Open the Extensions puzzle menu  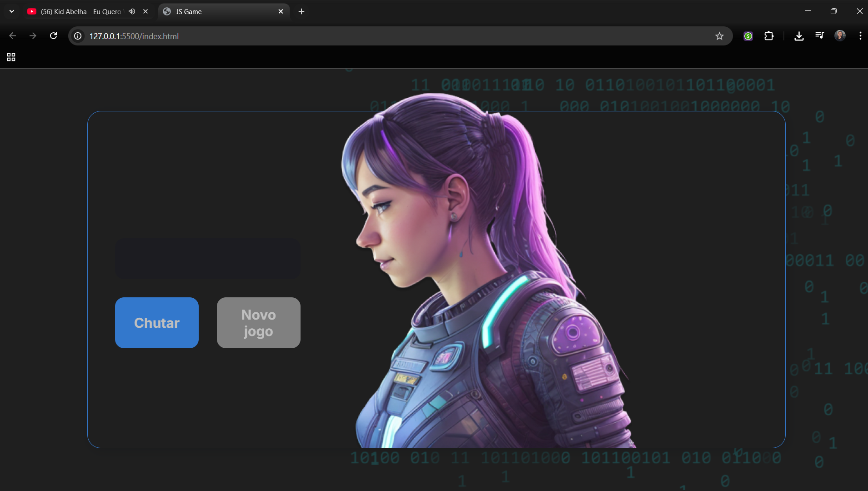(769, 36)
